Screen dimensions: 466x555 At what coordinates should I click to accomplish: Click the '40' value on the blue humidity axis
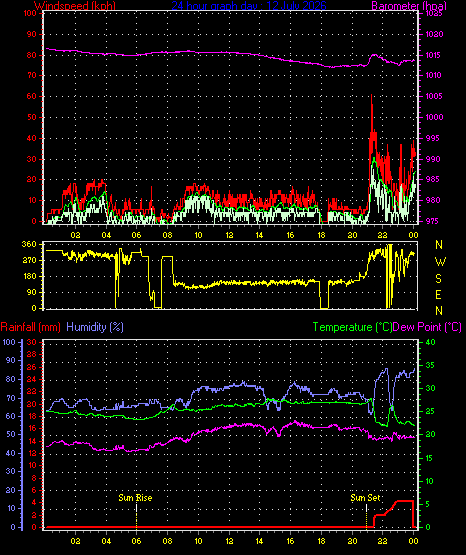(11, 453)
